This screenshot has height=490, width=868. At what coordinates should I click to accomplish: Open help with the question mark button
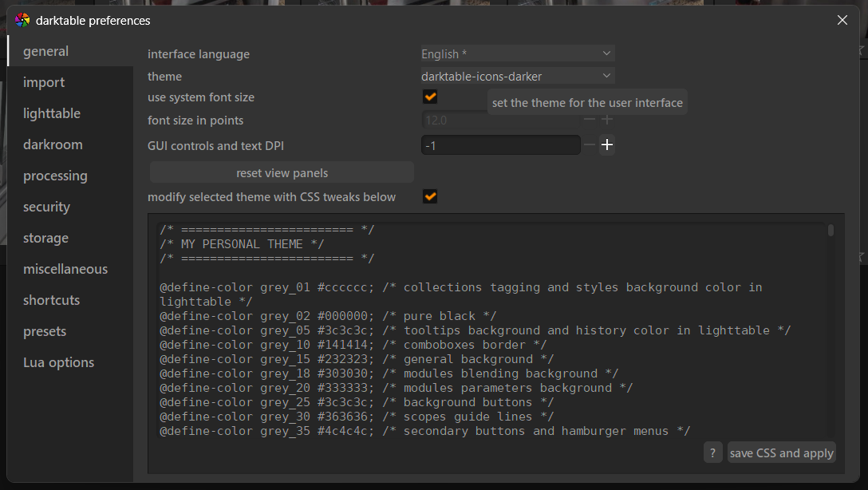pyautogui.click(x=712, y=453)
